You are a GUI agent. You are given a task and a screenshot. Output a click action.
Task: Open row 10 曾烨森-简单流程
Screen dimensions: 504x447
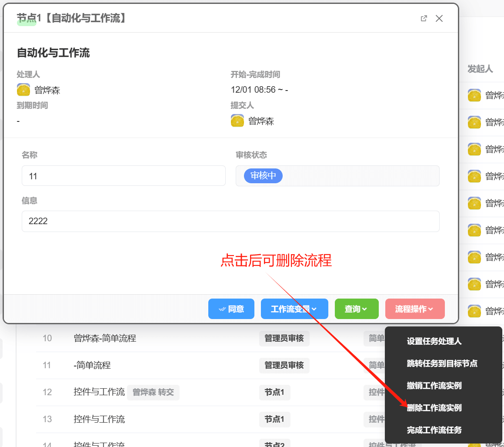(105, 338)
